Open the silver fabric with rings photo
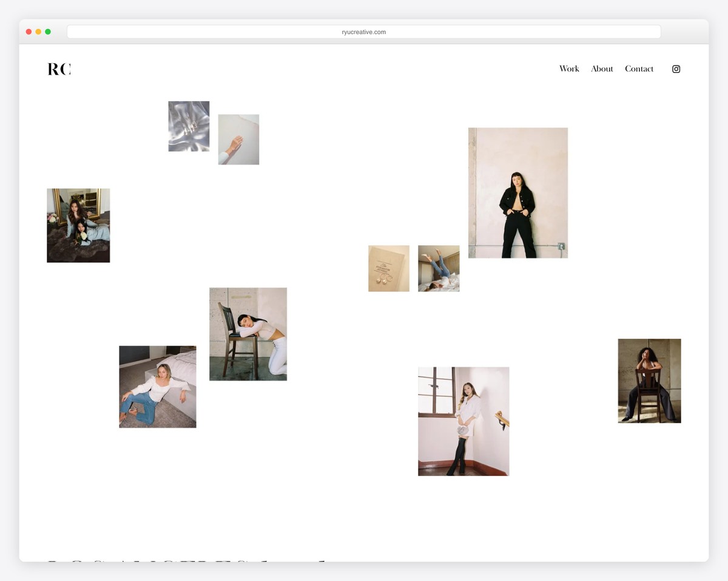This screenshot has width=728, height=581. coord(189,126)
